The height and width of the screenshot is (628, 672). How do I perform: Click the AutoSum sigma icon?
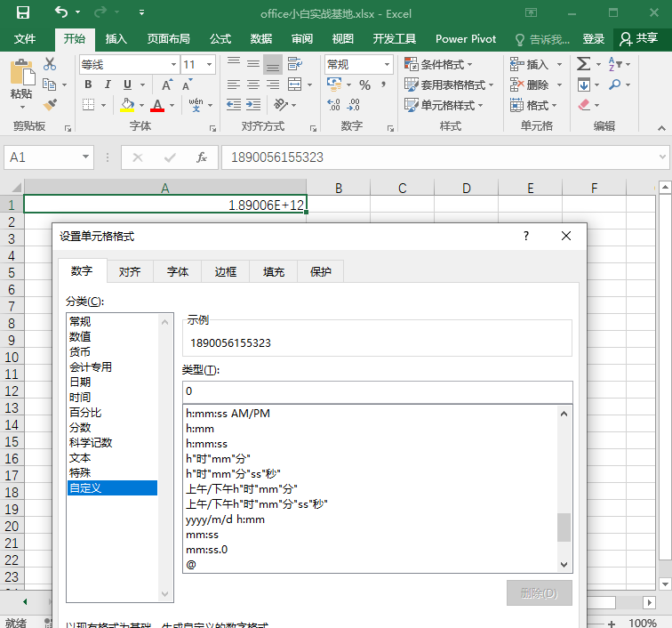click(583, 64)
